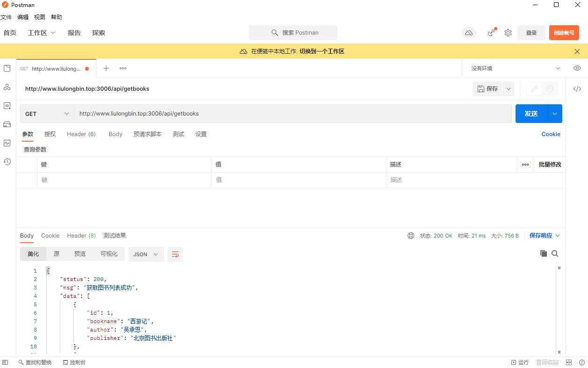
Task: Open the JSON format dropdown
Action: (x=146, y=254)
